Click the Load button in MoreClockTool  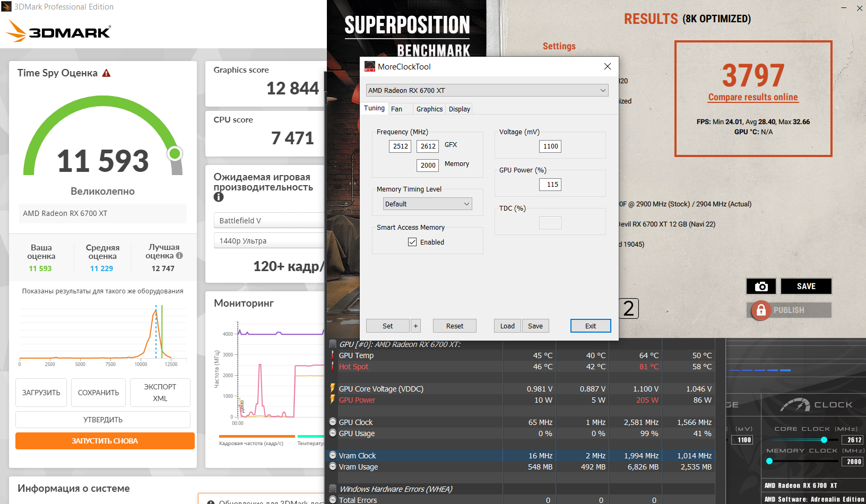(x=507, y=326)
